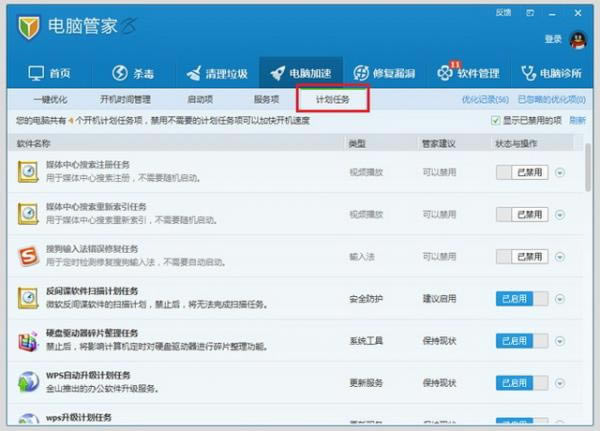Switch to the 启动项 tab
The width and height of the screenshot is (600, 431).
tap(200, 99)
